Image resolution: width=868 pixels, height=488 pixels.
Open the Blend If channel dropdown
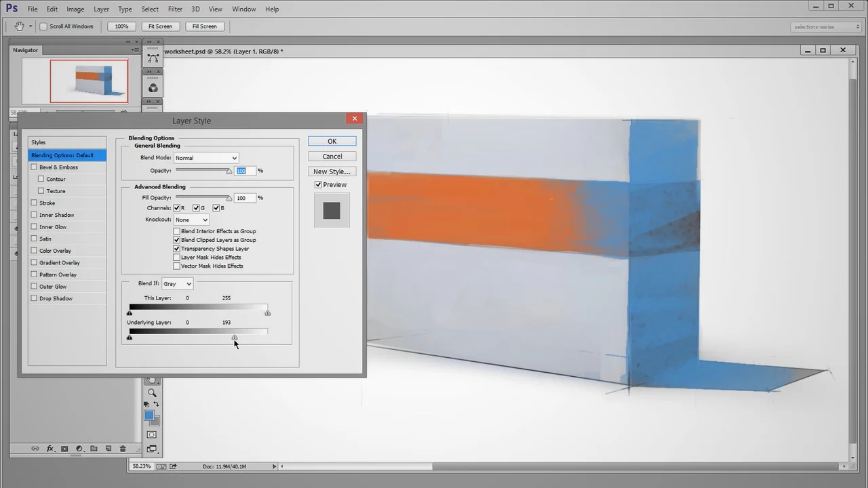[176, 283]
